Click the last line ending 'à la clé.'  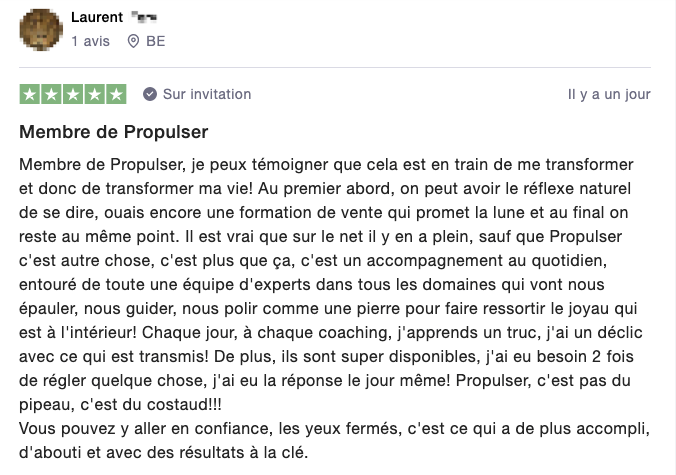tap(163, 453)
